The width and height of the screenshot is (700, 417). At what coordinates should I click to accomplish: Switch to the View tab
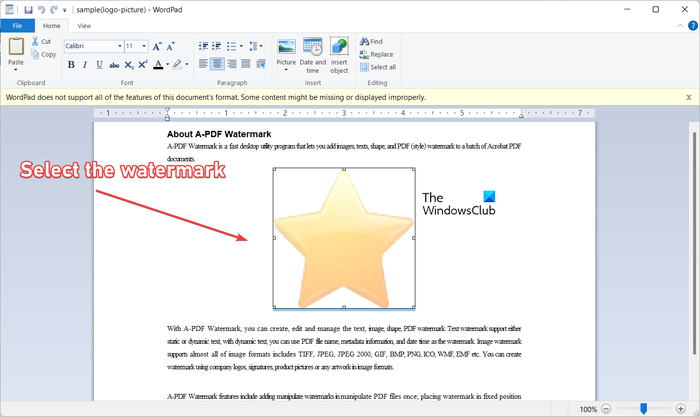[x=84, y=26]
